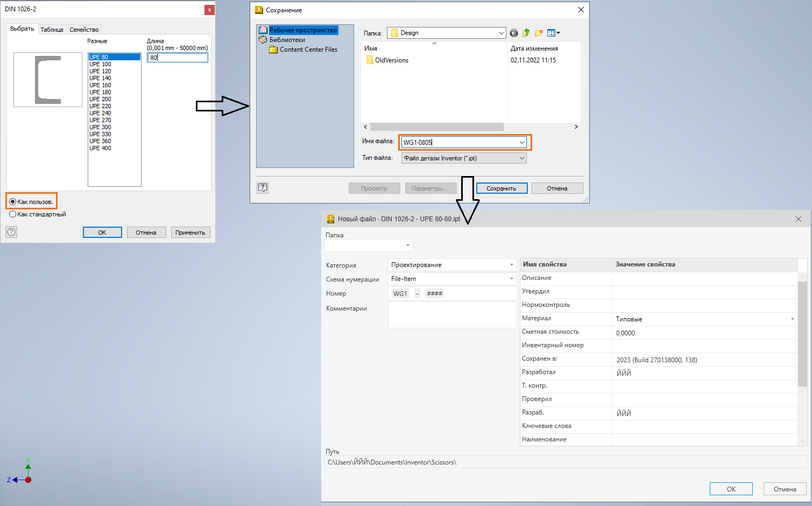Screen dimensions: 812x506
Task: Expand the Материал Типовые dropdown
Action: point(792,319)
